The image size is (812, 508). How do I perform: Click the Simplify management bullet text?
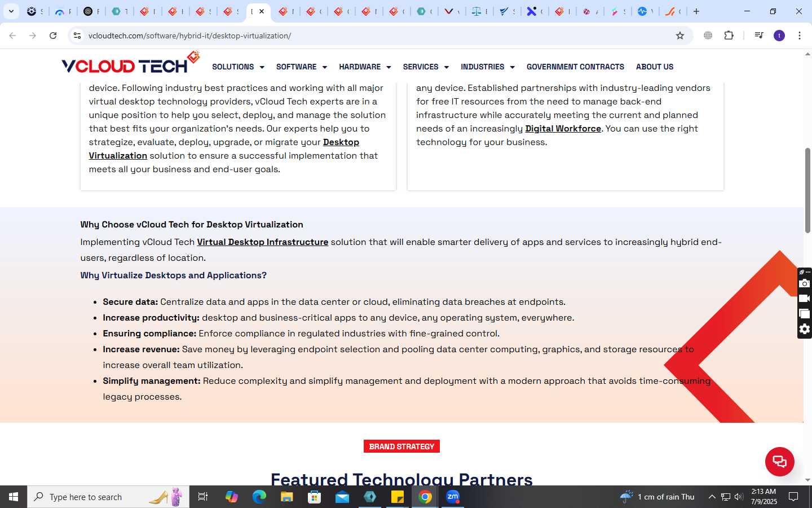tap(407, 389)
